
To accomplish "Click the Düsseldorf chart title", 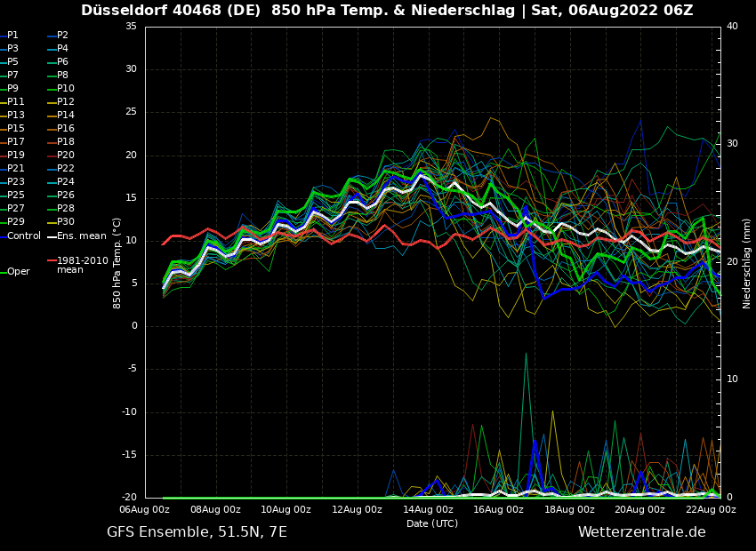I will pyautogui.click(x=387, y=11).
